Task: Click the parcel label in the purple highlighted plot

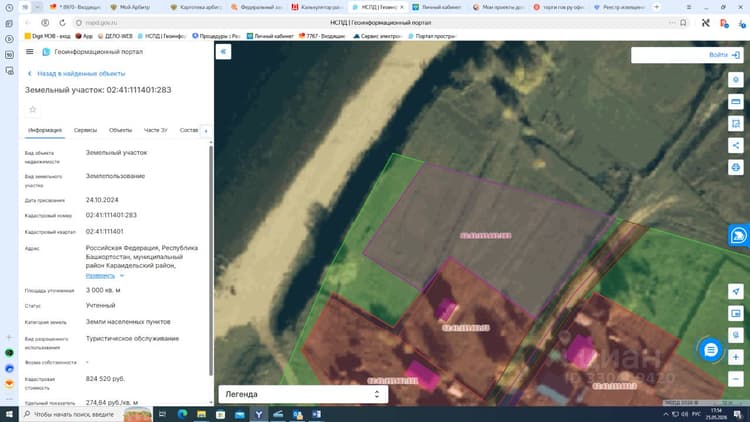Action: click(x=485, y=235)
